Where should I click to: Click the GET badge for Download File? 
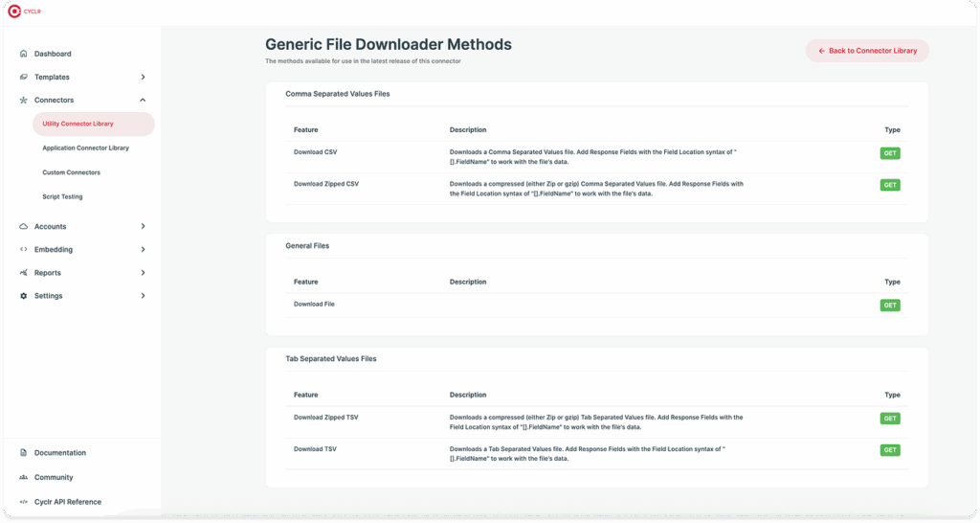890,306
